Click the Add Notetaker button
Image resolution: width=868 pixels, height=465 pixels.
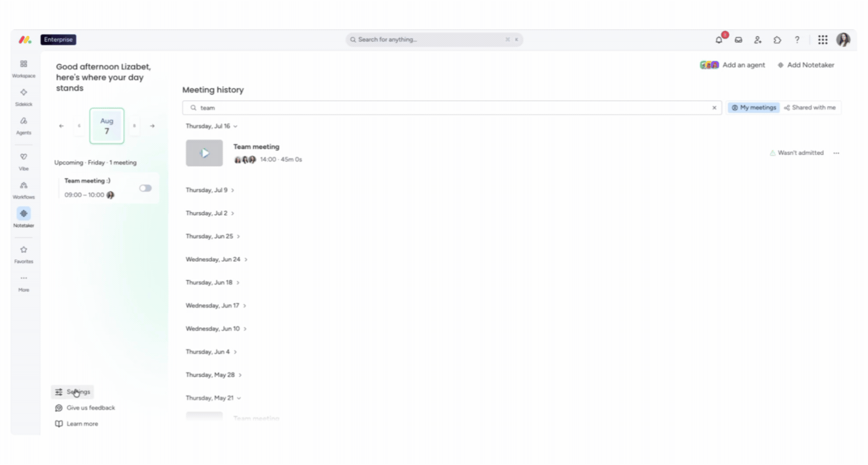coord(806,65)
